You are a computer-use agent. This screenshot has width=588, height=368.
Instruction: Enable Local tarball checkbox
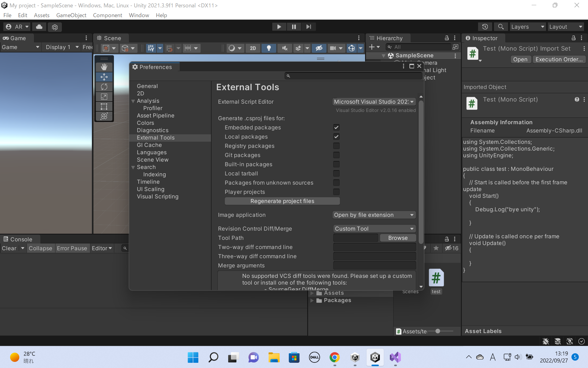point(336,173)
